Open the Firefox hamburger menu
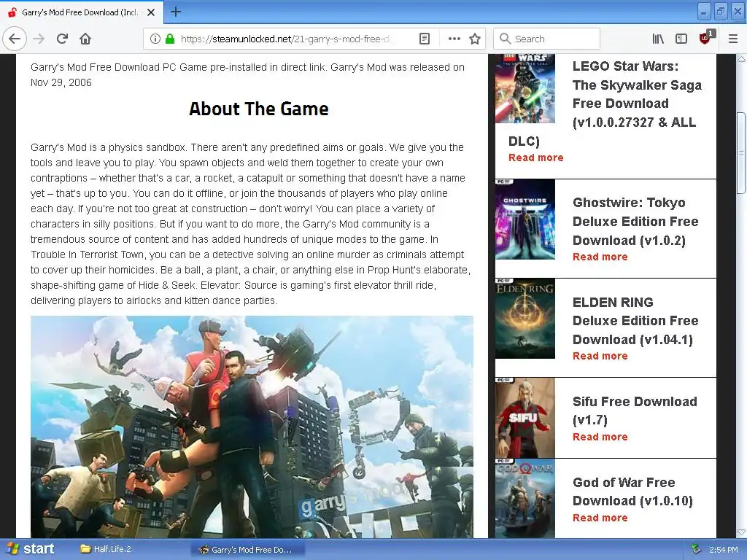 tap(733, 39)
